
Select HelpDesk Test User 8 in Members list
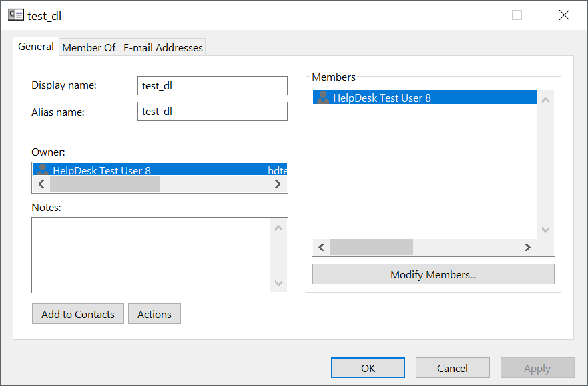point(424,98)
